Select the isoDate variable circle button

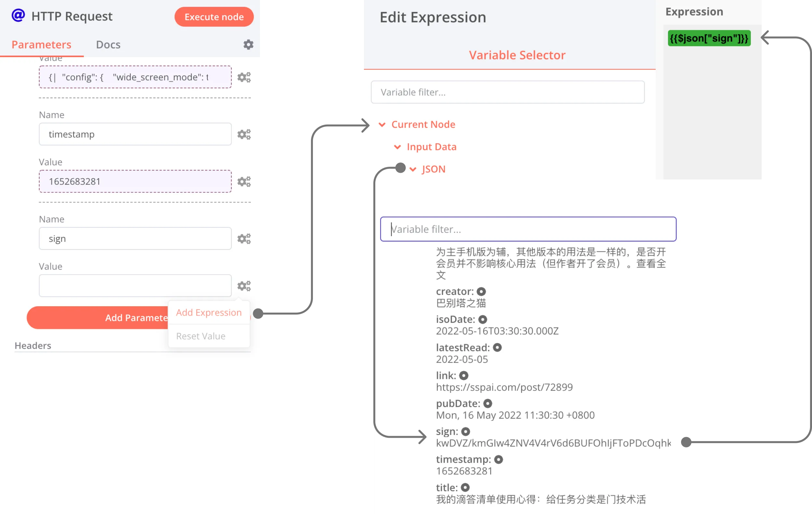coord(483,319)
